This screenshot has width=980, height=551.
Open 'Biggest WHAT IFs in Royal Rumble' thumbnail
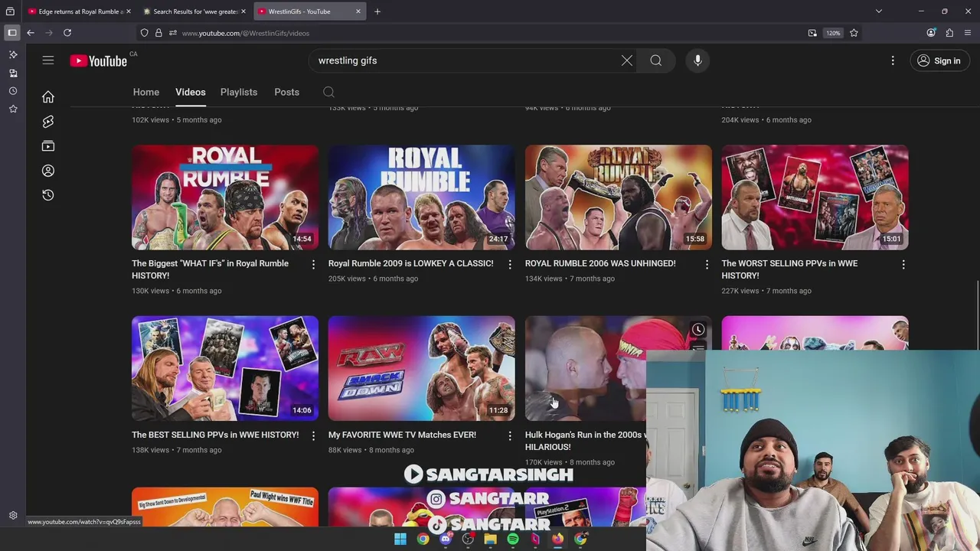tap(225, 197)
